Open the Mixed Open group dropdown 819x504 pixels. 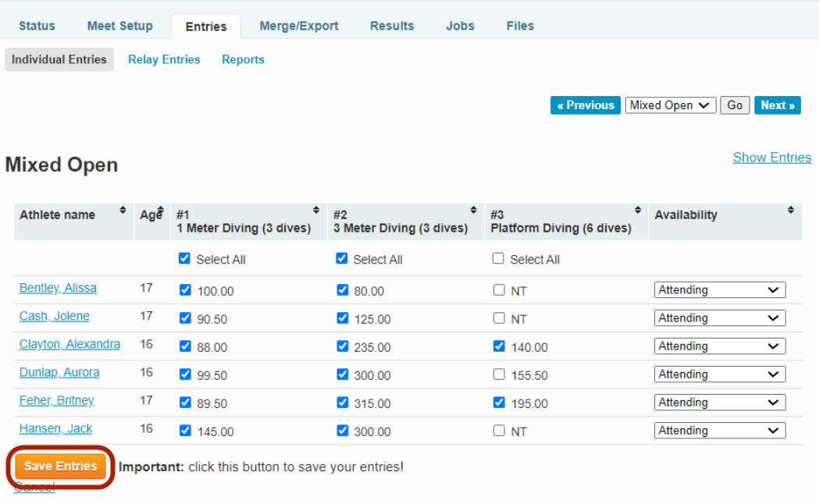pyautogui.click(x=670, y=105)
